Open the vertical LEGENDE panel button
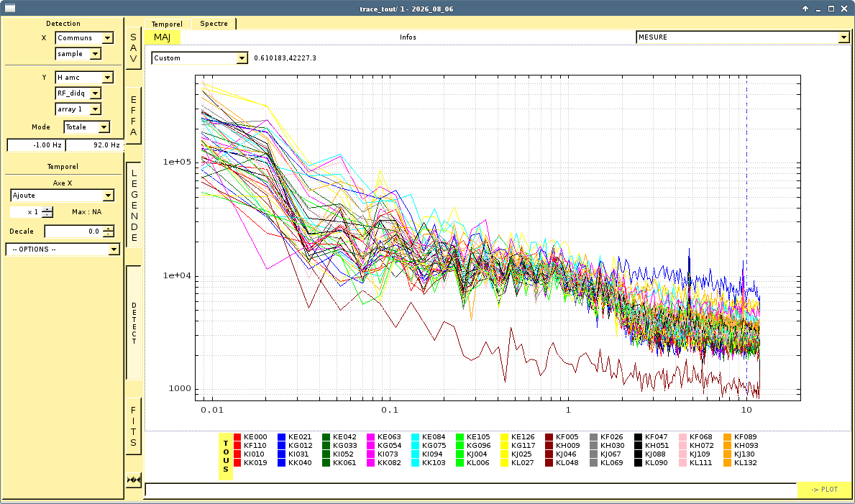 pos(134,204)
